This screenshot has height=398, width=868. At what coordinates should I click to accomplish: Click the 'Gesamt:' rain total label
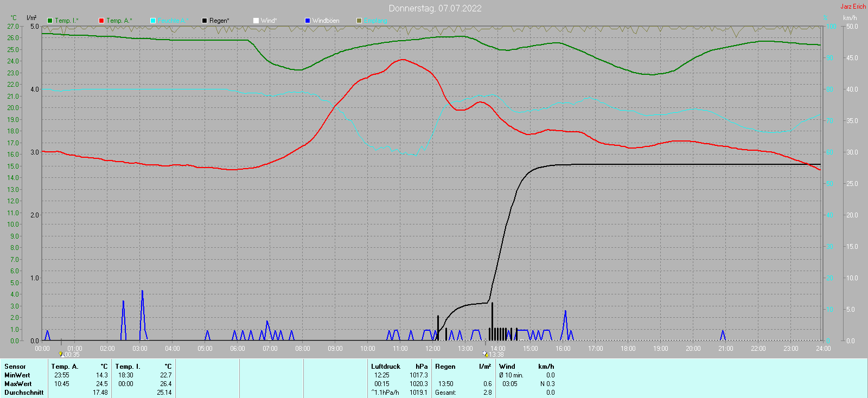pyautogui.click(x=445, y=393)
